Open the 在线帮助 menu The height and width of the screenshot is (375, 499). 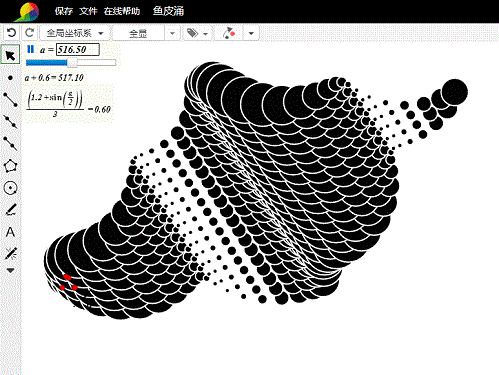coord(122,11)
